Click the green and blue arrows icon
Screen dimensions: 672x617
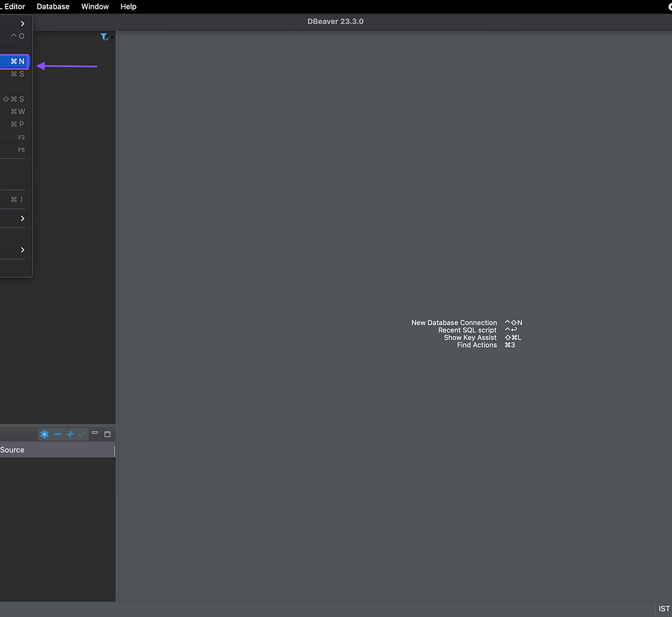point(82,434)
